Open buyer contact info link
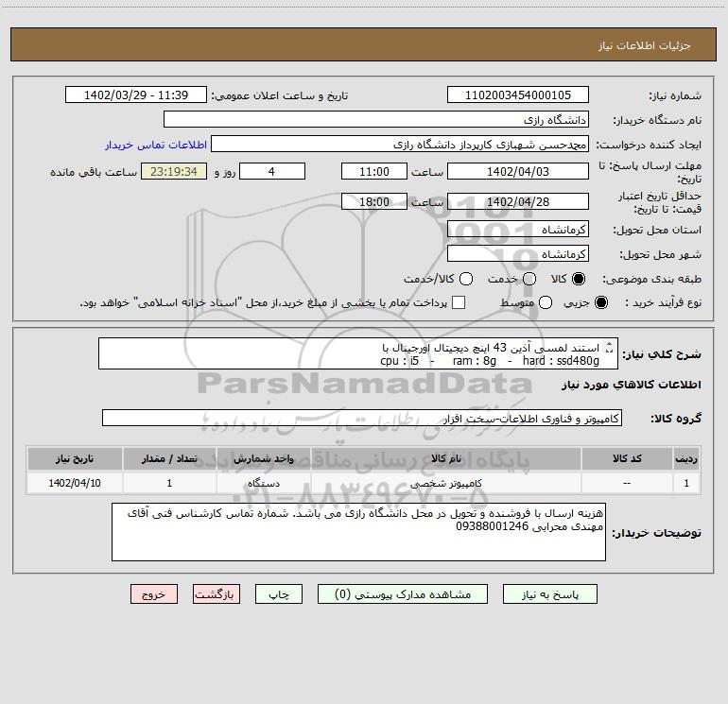This screenshot has height=704, width=728. tap(156, 145)
